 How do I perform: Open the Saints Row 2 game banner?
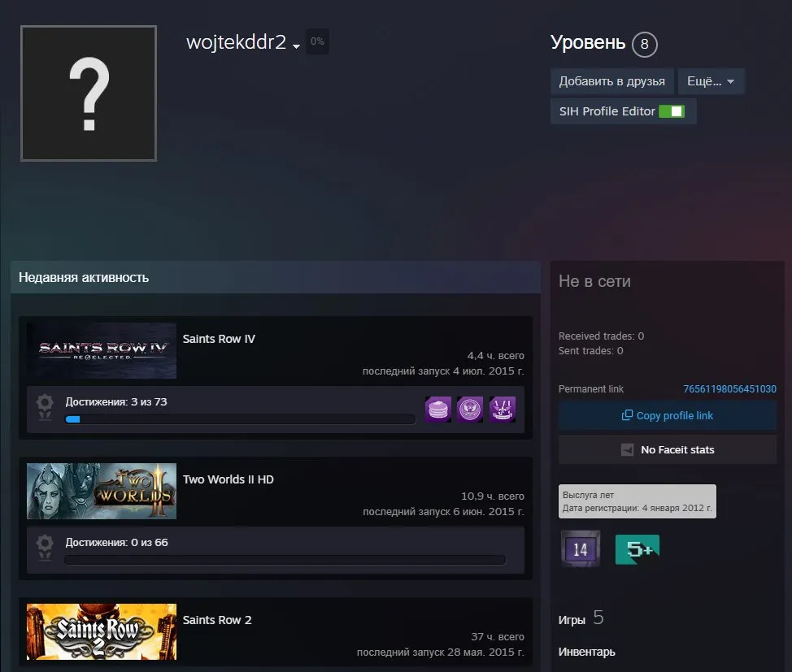(x=102, y=631)
